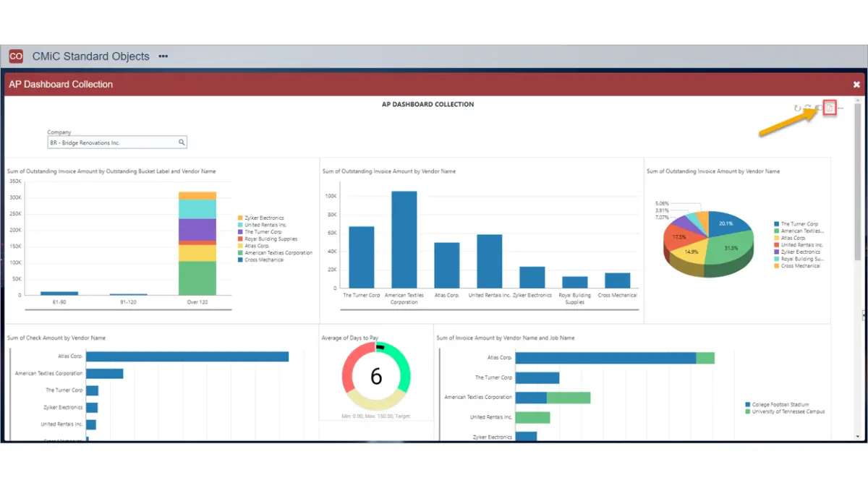
Task: Click the redo arrow icon in the toolbar
Action: tap(807, 107)
